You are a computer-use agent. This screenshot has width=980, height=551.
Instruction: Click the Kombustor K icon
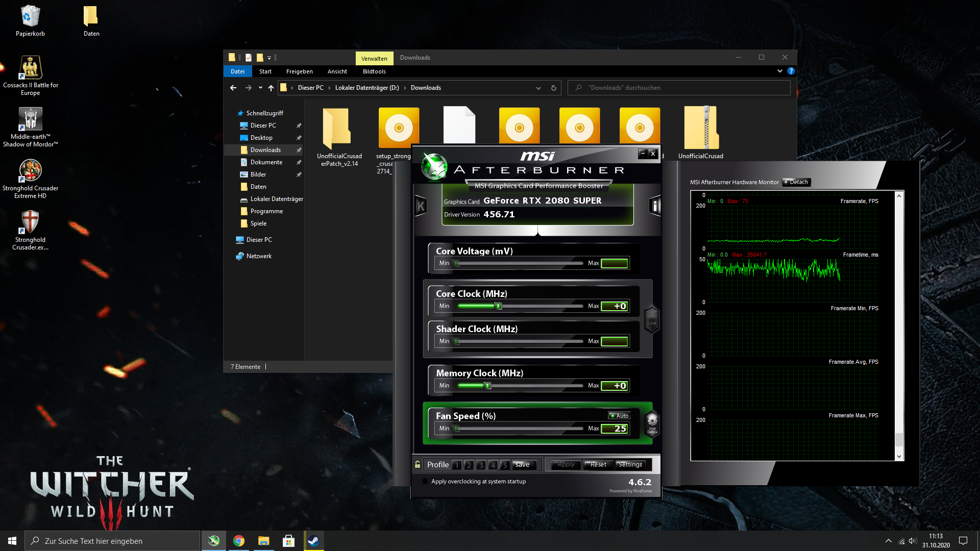coord(421,206)
